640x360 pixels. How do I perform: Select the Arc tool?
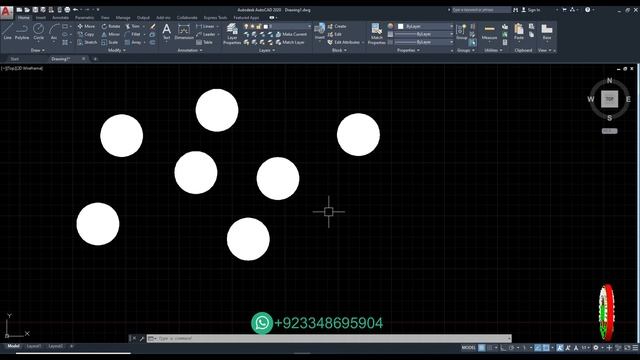click(x=54, y=31)
